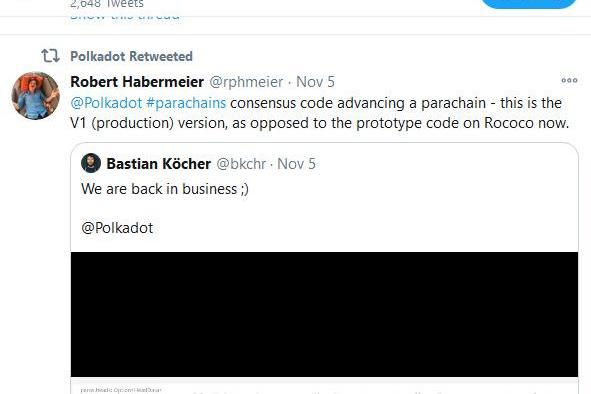Click the Bastian Köcher name in quoted tweet
The width and height of the screenshot is (591, 394).
pos(158,164)
